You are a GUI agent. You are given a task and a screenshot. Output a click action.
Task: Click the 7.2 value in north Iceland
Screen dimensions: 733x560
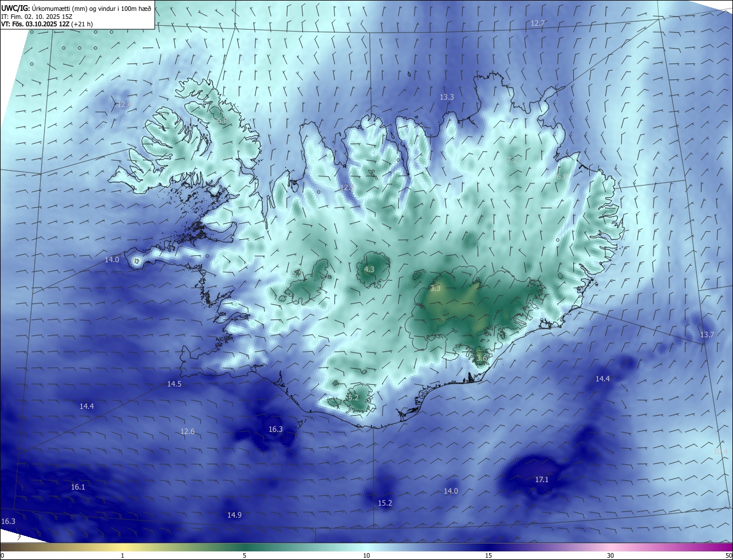click(x=512, y=160)
